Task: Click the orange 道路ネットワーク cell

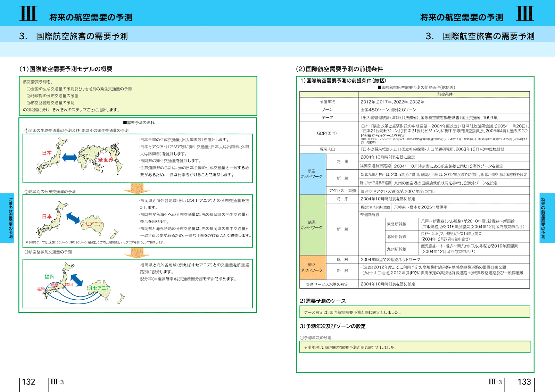Action: coord(313,267)
